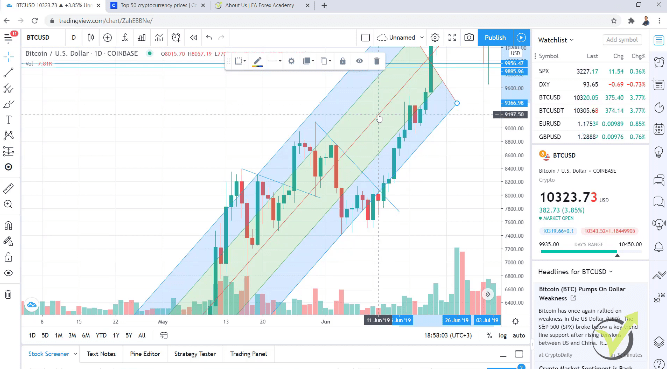The width and height of the screenshot is (667, 369).
Task: Open the Pine Editor tab
Action: click(x=145, y=354)
